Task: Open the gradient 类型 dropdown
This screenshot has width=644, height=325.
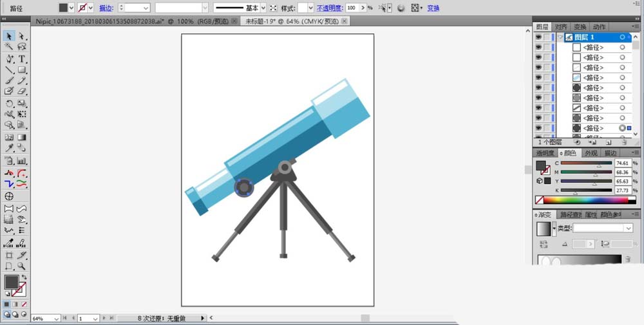Action: [x=603, y=228]
